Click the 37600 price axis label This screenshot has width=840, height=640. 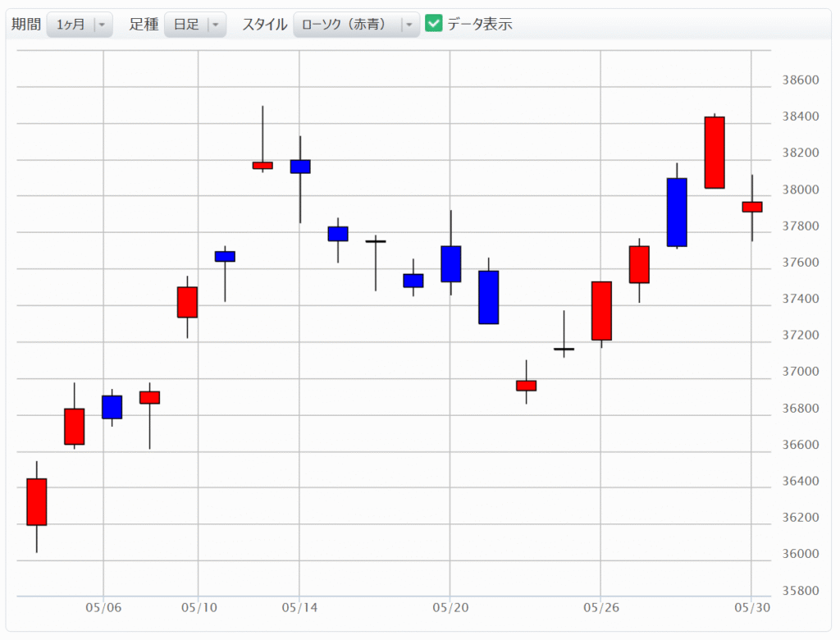(x=801, y=263)
